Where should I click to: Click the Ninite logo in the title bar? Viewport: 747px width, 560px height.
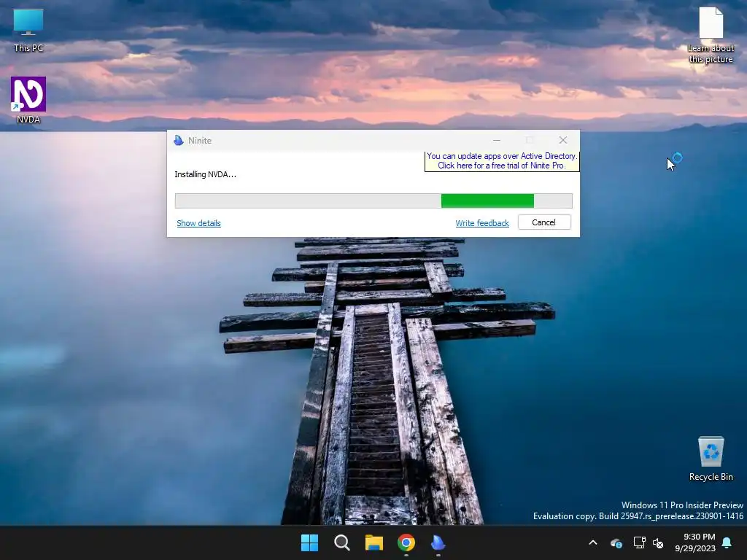click(x=179, y=141)
